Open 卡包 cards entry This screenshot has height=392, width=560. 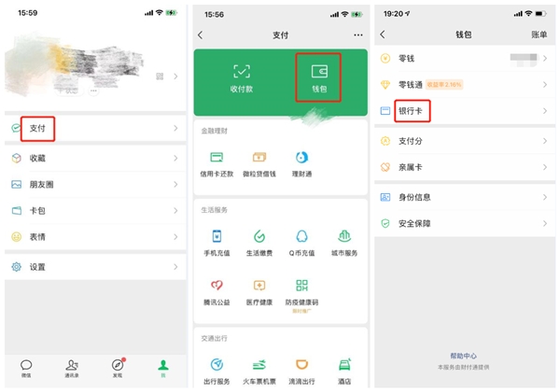point(95,211)
